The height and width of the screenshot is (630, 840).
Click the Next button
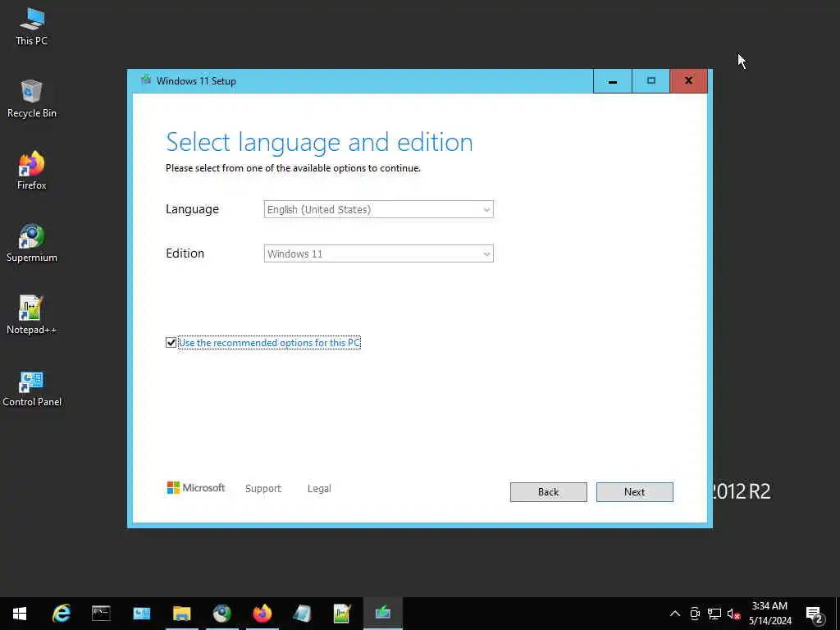click(x=634, y=492)
